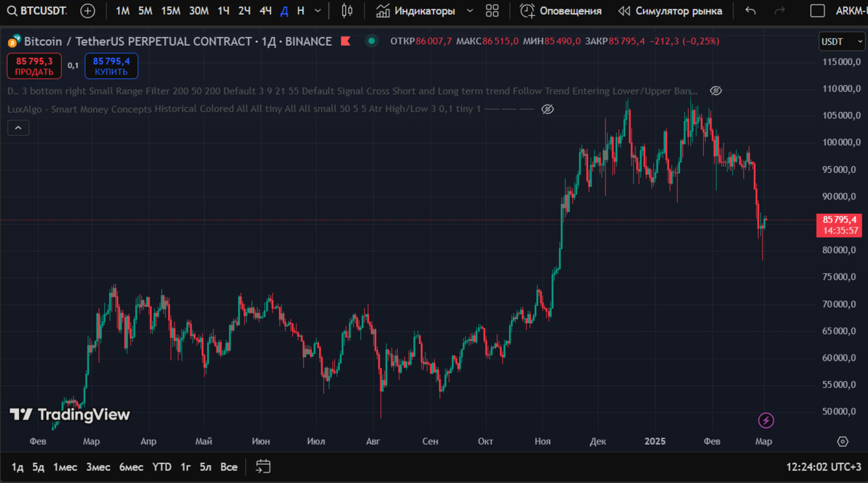This screenshot has width=868, height=483.
Task: Click the green market status dot
Action: point(371,41)
